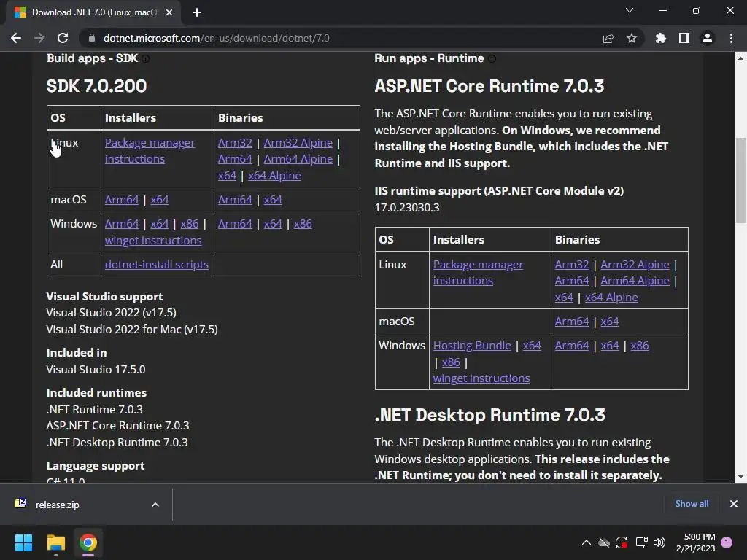Close the Download .NET 7.0 tab
Image resolution: width=747 pixels, height=560 pixels.
169,12
